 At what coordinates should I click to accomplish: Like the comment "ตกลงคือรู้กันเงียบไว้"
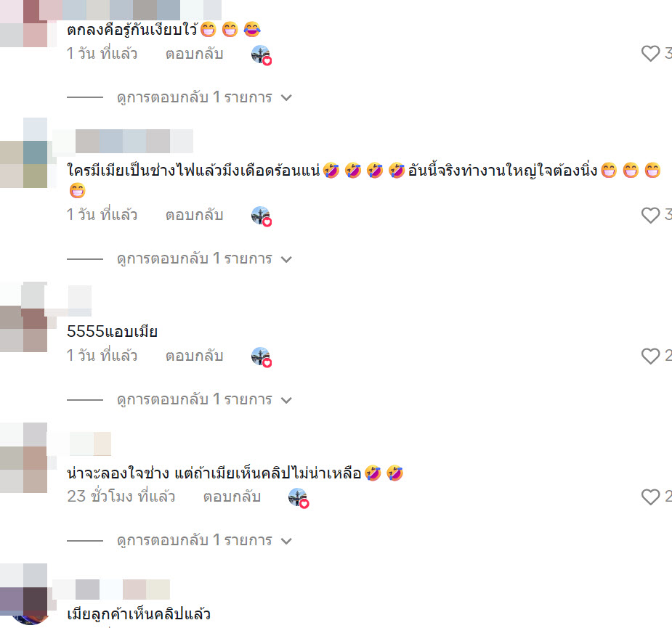(650, 54)
